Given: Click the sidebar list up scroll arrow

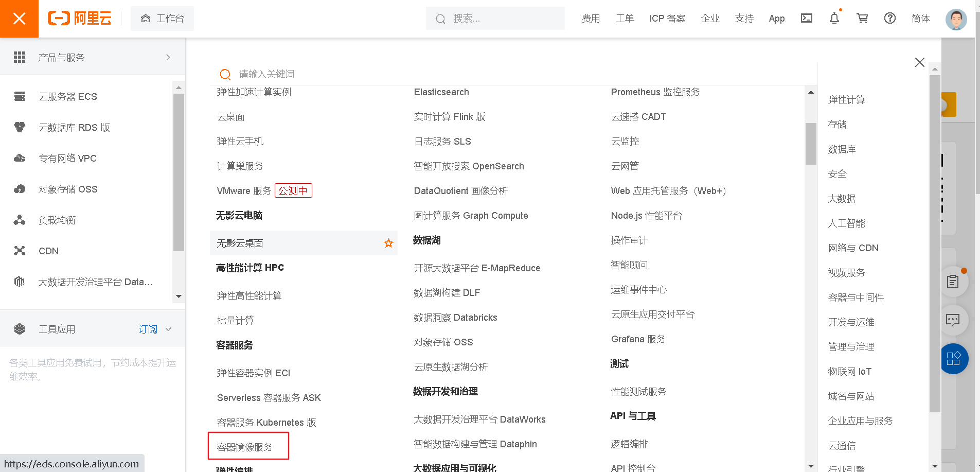Looking at the screenshot, I should coord(179,88).
